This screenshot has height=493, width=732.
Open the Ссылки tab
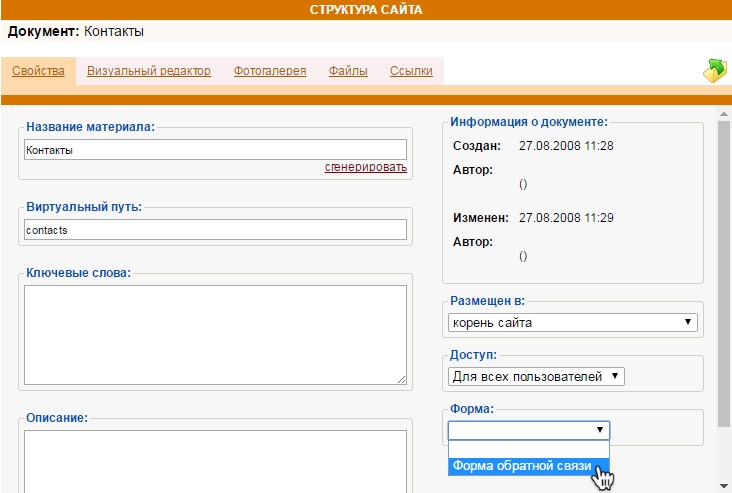coord(411,71)
